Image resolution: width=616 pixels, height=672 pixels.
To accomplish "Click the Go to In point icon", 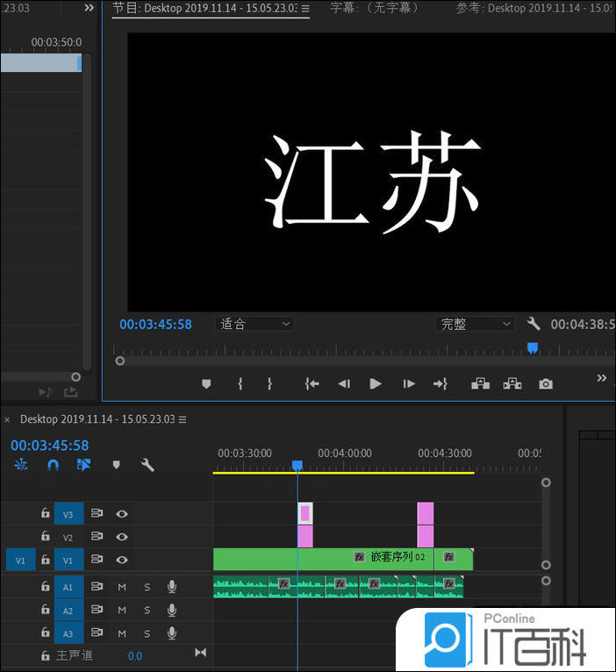I will click(x=312, y=383).
